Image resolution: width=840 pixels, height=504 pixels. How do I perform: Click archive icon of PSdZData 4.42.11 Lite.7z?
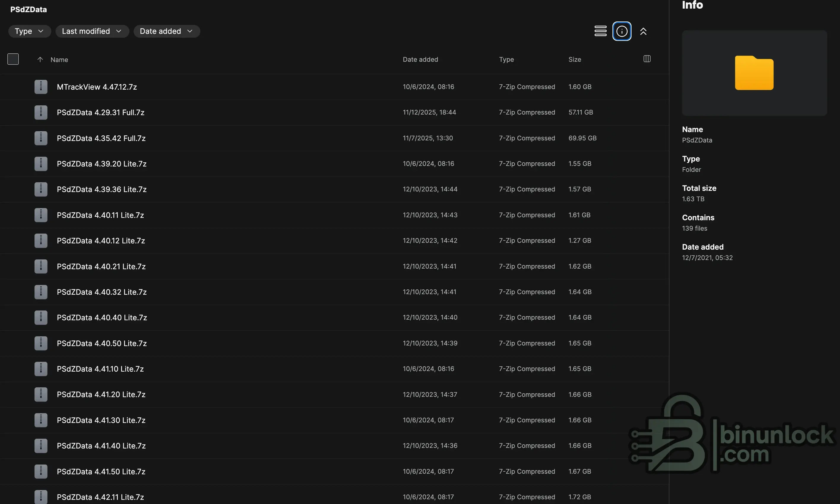41,497
